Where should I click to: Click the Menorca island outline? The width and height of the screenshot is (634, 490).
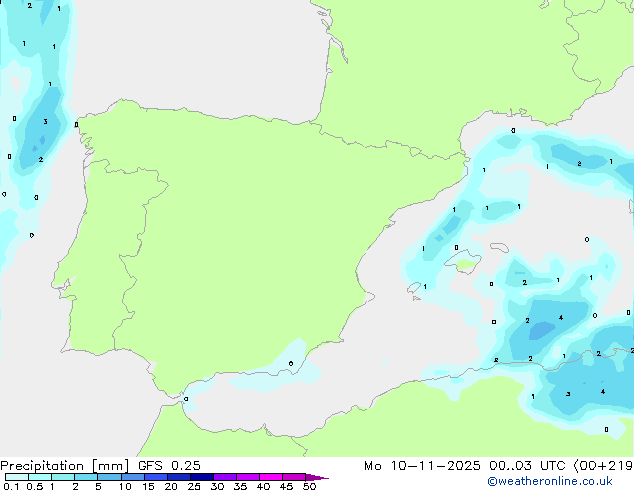pos(499,247)
